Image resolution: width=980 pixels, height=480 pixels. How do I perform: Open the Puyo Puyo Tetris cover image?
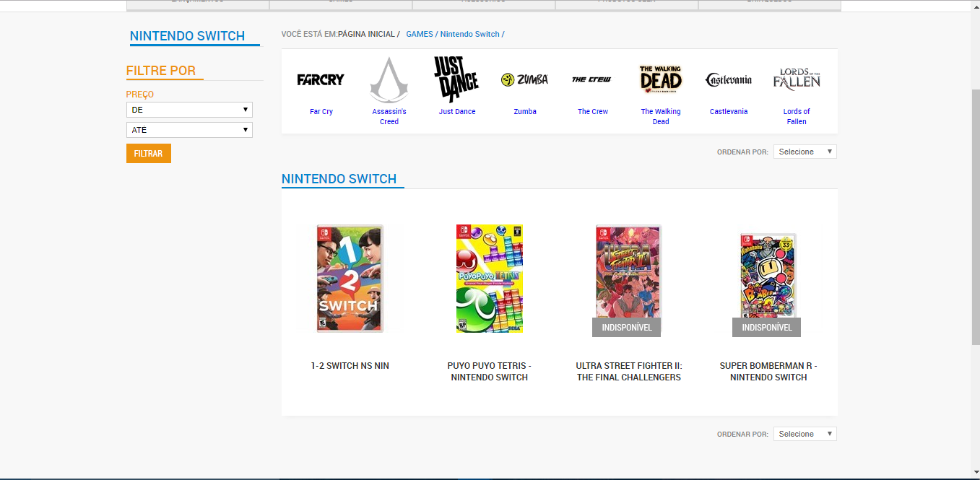pyautogui.click(x=490, y=279)
